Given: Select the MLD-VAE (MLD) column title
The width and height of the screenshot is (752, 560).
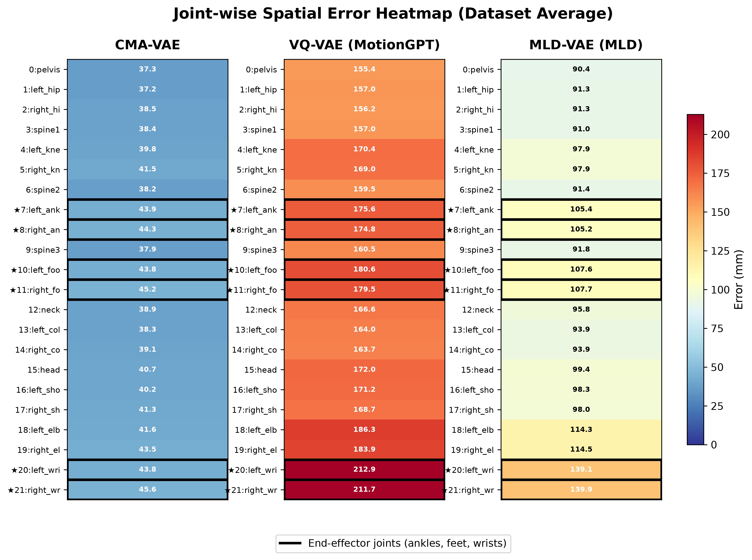Looking at the screenshot, I should [586, 45].
